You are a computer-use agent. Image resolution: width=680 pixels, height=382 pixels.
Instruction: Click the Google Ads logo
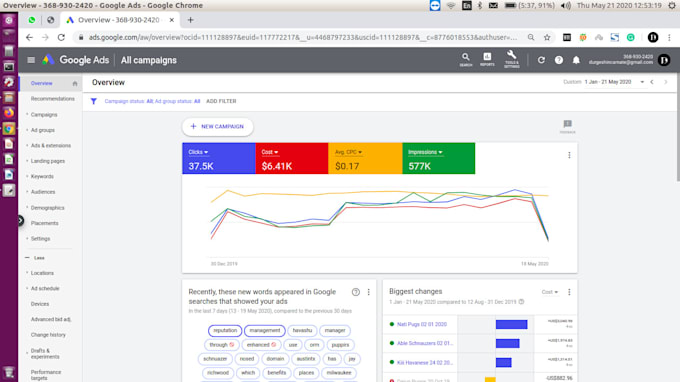coord(75,60)
